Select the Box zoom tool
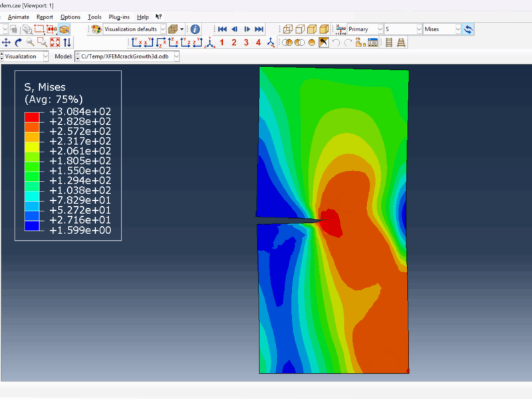The height and width of the screenshot is (399, 532). pyautogui.click(x=43, y=43)
